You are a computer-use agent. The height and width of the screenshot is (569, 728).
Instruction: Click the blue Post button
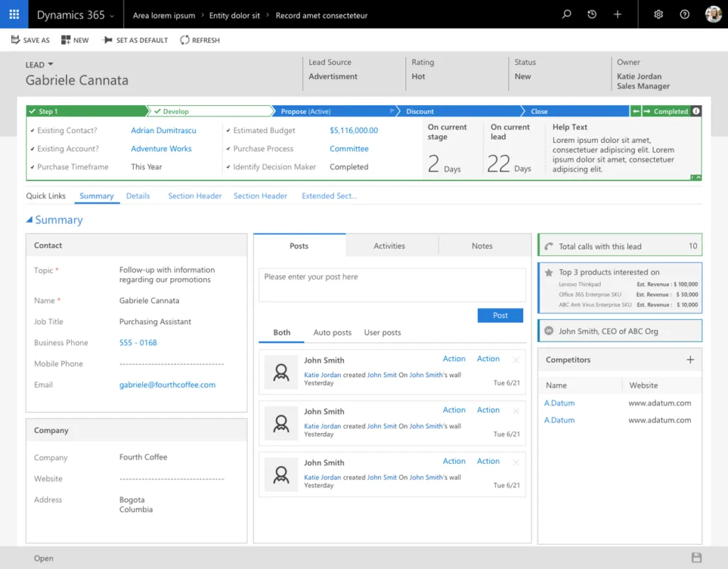pyautogui.click(x=500, y=315)
